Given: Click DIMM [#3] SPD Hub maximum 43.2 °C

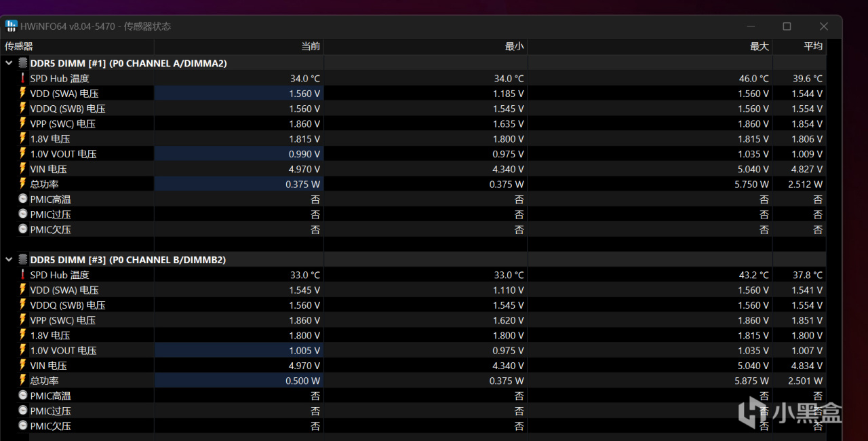Looking at the screenshot, I should point(754,275).
